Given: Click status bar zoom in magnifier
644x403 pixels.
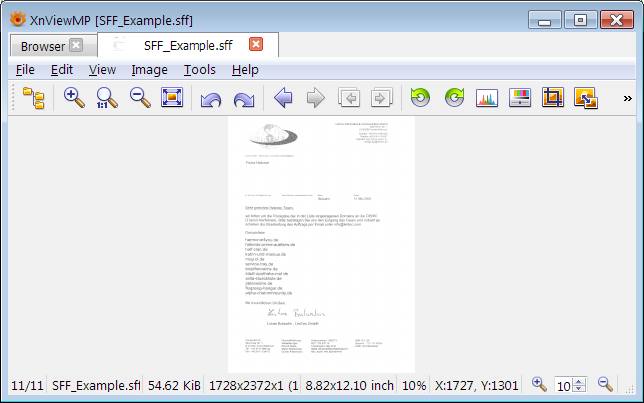Looking at the screenshot, I should click(x=539, y=385).
